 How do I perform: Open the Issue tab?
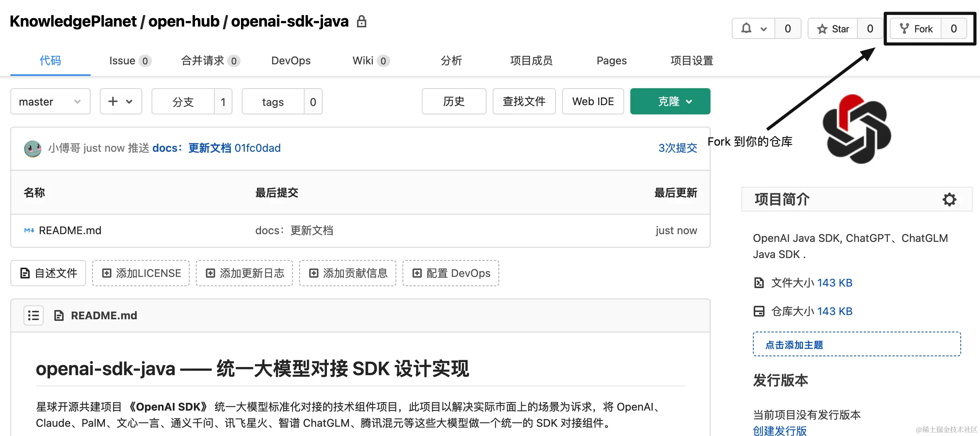coord(130,60)
